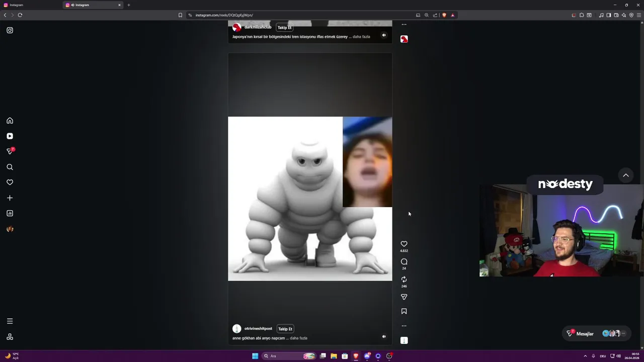The width and height of the screenshot is (644, 362).
Task: Open the More hamburger menu in sidebar
Action: (10, 321)
